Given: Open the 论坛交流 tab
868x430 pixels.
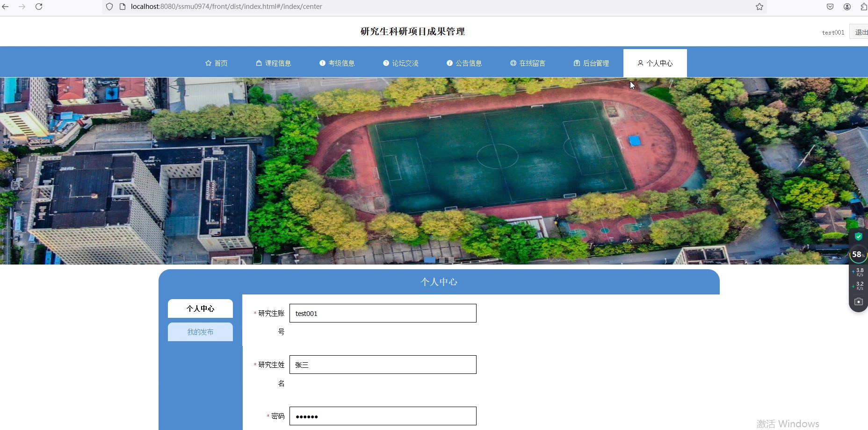Looking at the screenshot, I should [x=401, y=63].
